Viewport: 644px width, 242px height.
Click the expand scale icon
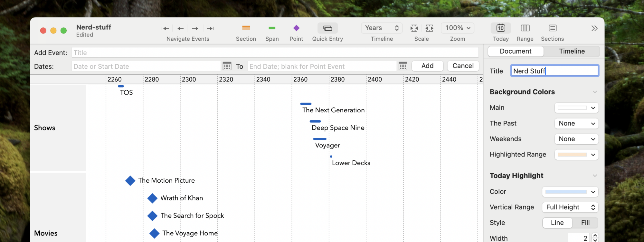pyautogui.click(x=429, y=28)
